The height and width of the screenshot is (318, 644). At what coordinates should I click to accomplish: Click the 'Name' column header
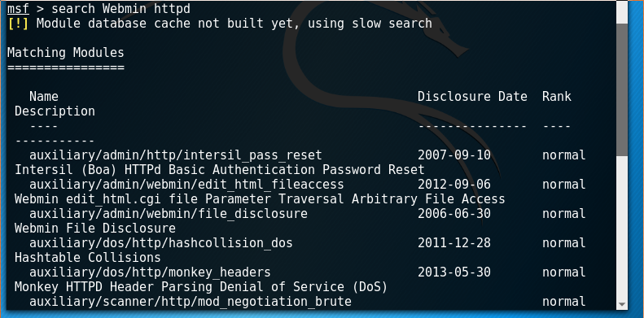(x=43, y=97)
